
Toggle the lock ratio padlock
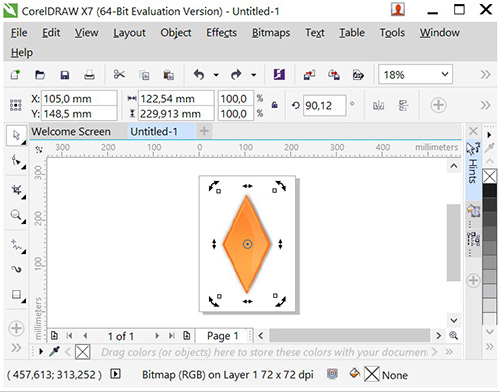pyautogui.click(x=275, y=105)
